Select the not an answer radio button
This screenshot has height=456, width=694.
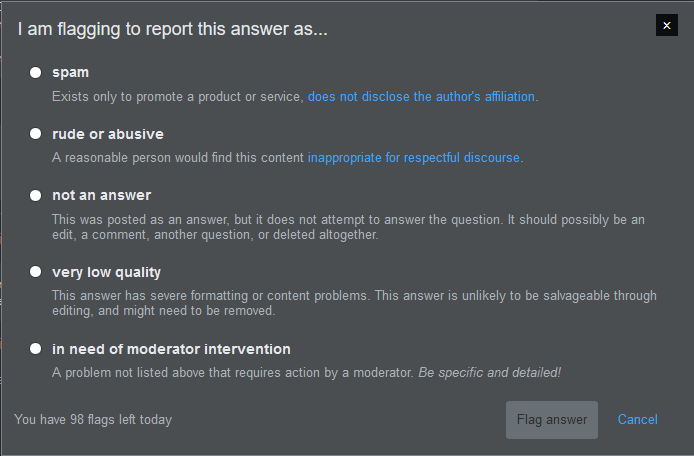pyautogui.click(x=36, y=195)
